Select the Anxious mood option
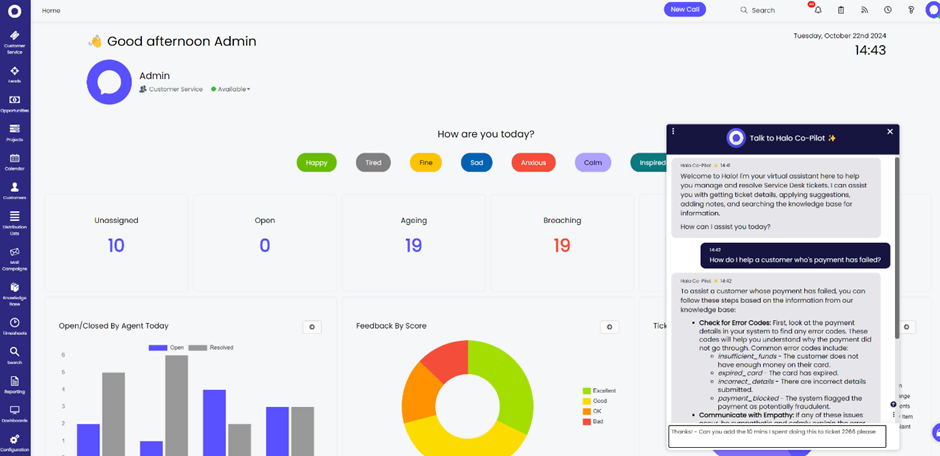Image resolution: width=940 pixels, height=456 pixels. click(x=533, y=162)
